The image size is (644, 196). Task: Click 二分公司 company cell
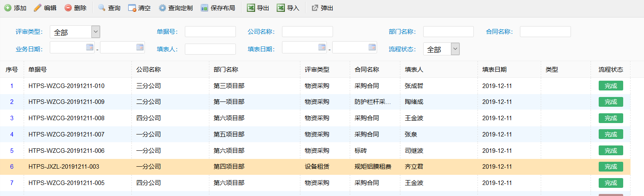pos(149,102)
